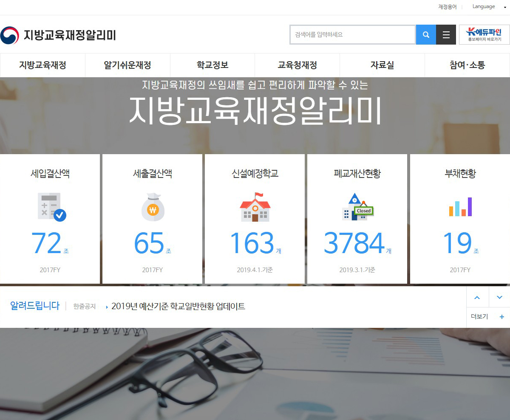Select the 교육청재정 menu item
This screenshot has height=420, width=510.
pos(297,65)
